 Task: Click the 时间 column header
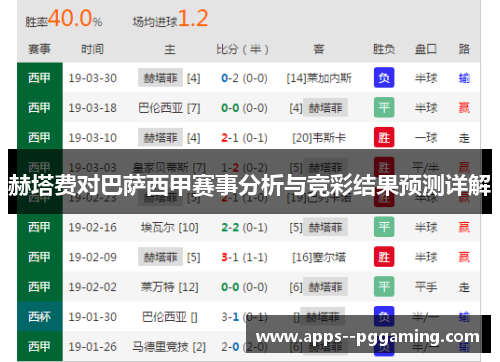pos(92,49)
